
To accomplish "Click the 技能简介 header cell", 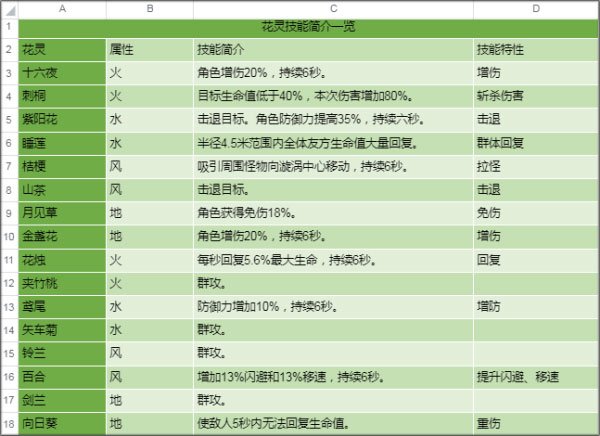I will pyautogui.click(x=333, y=49).
